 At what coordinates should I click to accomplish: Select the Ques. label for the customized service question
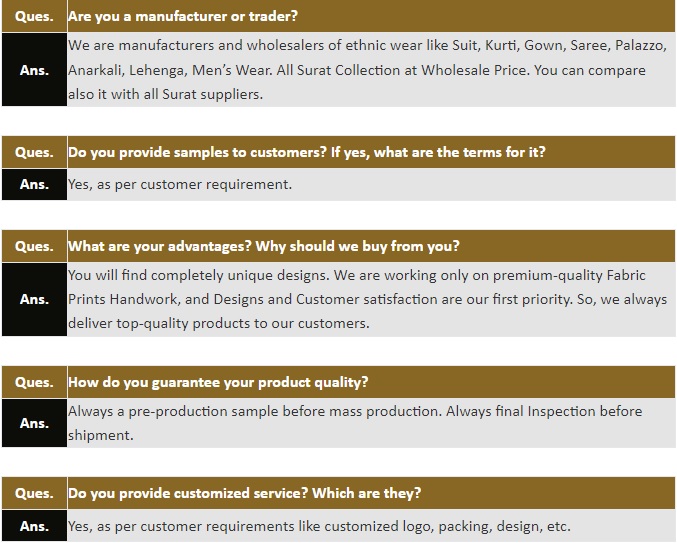click(34, 493)
